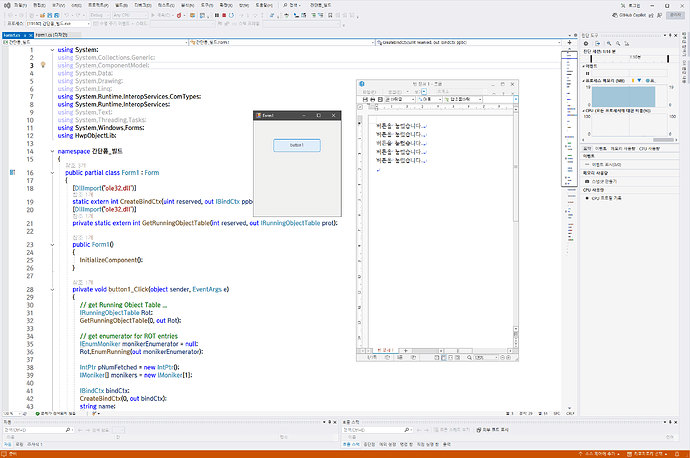Viewport: 690px width, 458px height.
Task: Click the GitHub Copilot icon
Action: click(615, 15)
